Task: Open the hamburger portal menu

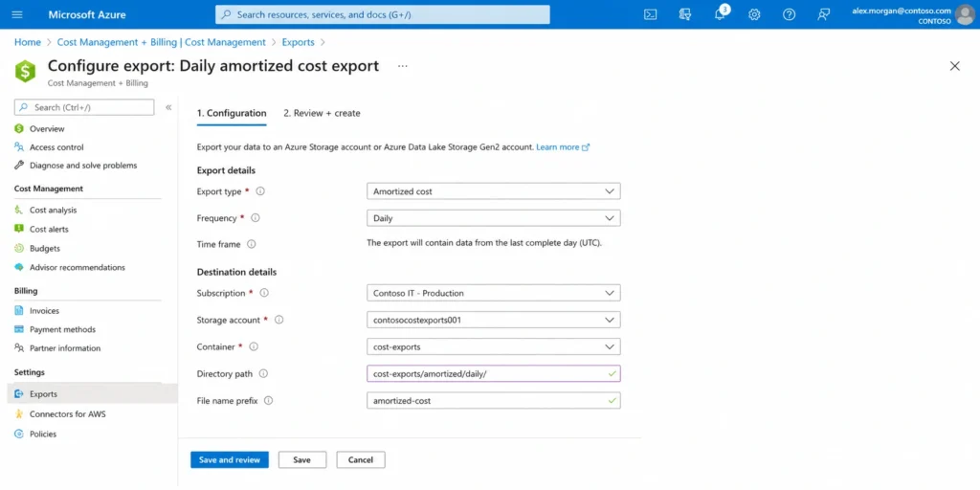Action: 17,14
